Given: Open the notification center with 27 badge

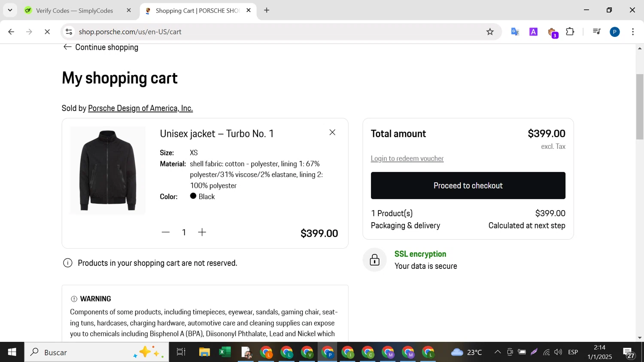Looking at the screenshot, I should (x=629, y=353).
